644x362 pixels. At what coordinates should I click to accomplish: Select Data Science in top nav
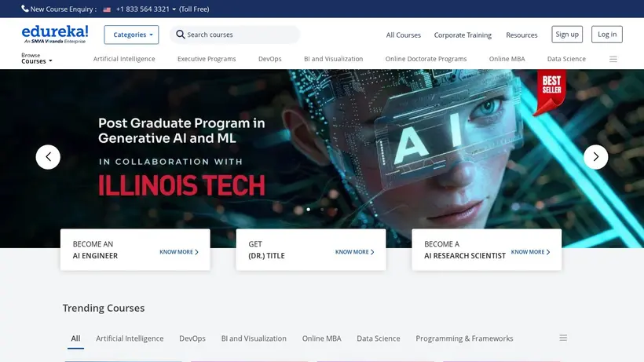[x=566, y=59]
